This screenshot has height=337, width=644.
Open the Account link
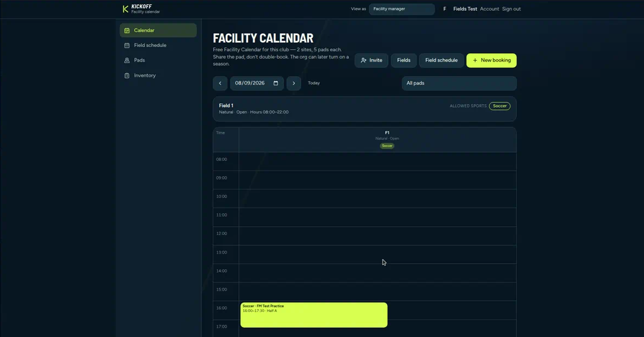pyautogui.click(x=490, y=9)
